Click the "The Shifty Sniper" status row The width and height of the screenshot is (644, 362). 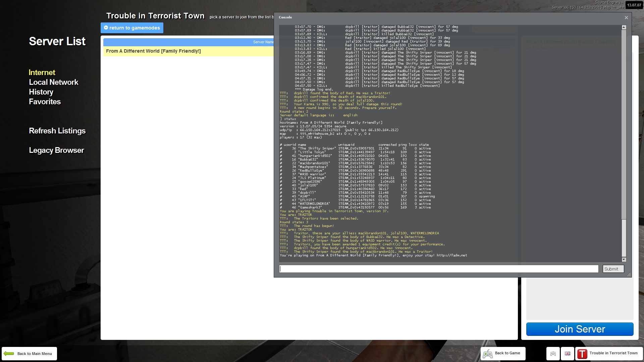(355, 148)
